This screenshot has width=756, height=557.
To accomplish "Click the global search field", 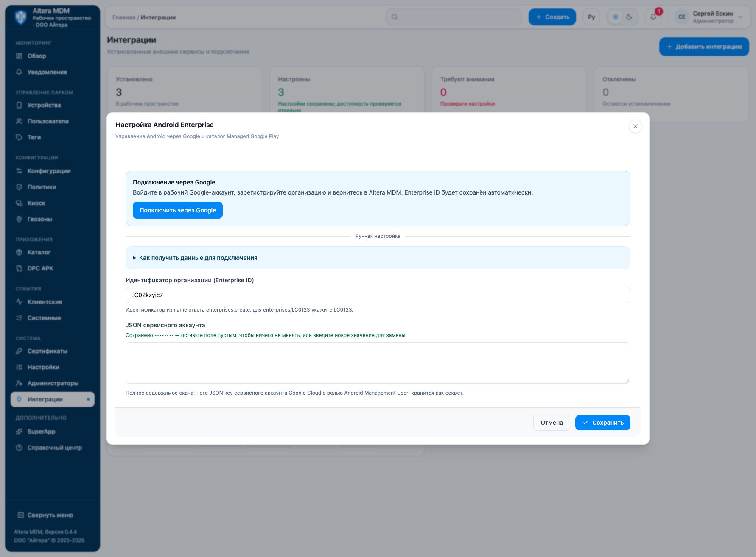I will pos(454,17).
